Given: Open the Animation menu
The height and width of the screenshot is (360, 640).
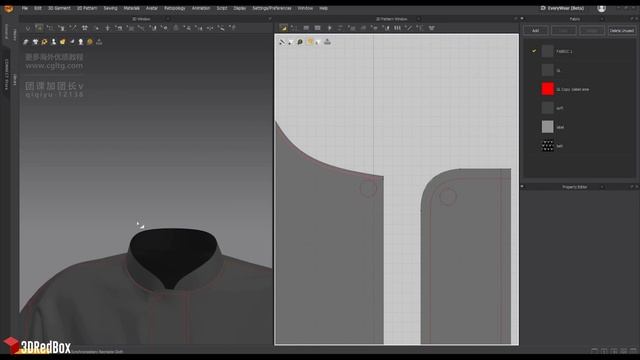Looking at the screenshot, I should pos(201,8).
